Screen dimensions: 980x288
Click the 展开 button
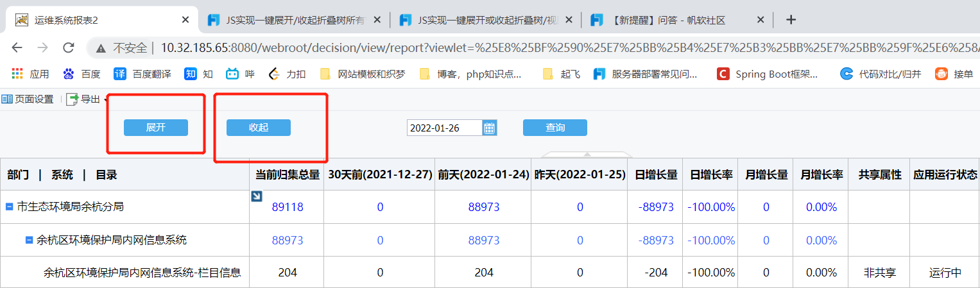click(x=156, y=128)
